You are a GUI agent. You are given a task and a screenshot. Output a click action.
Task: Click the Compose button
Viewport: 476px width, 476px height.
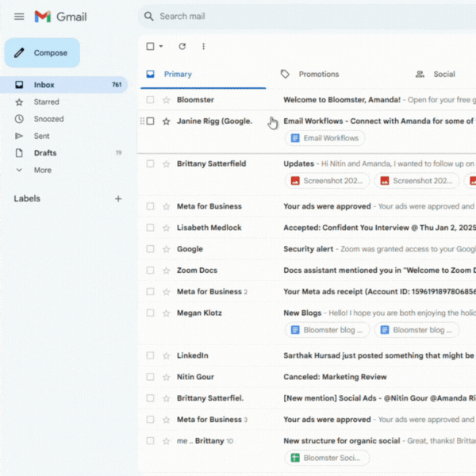click(42, 53)
